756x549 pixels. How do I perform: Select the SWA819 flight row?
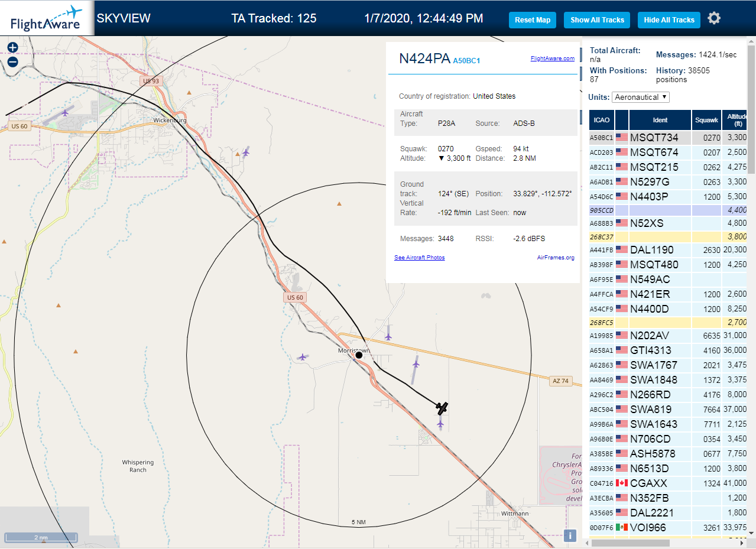(x=668, y=410)
